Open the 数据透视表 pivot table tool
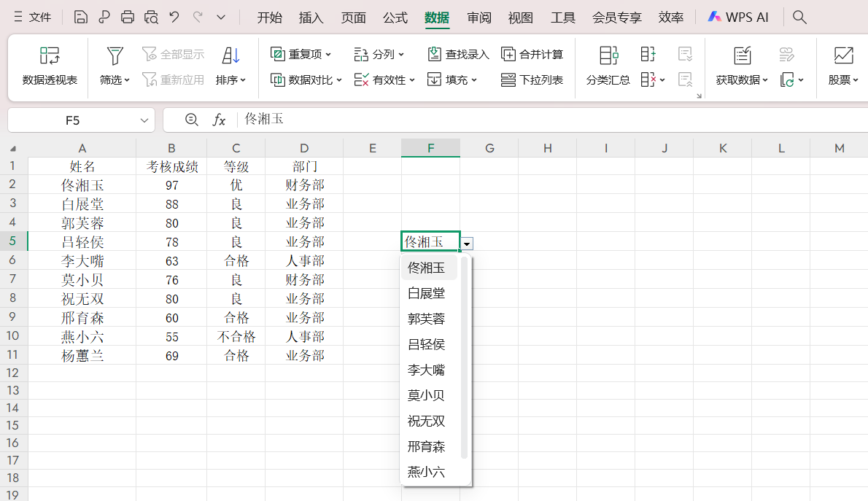This screenshot has height=501, width=868. [50, 66]
